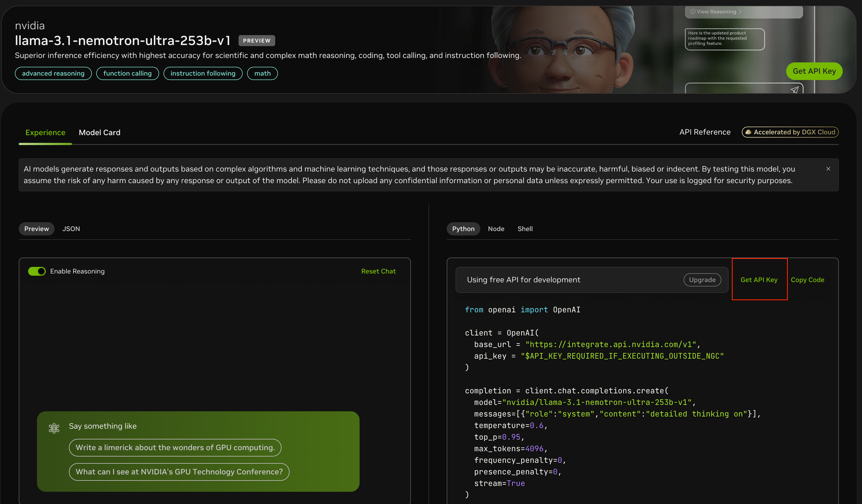Switch to the Experience tab
The image size is (862, 504).
45,133
